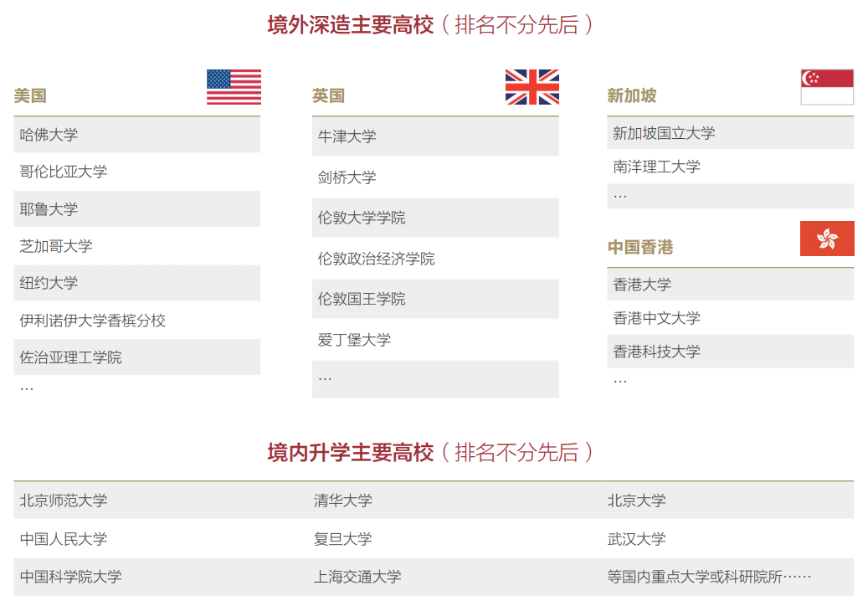Select the 香港科技大学 row

click(x=731, y=352)
